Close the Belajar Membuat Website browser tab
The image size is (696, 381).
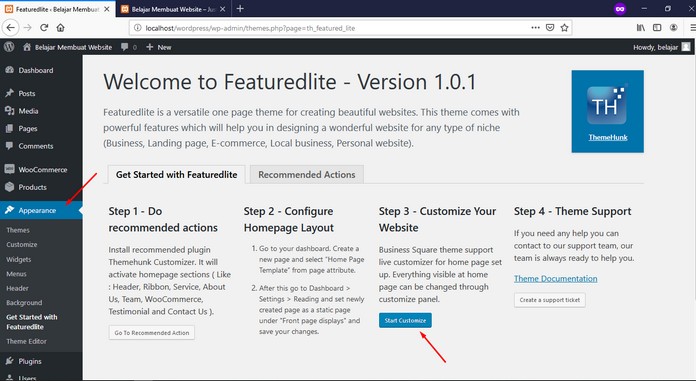[x=222, y=9]
